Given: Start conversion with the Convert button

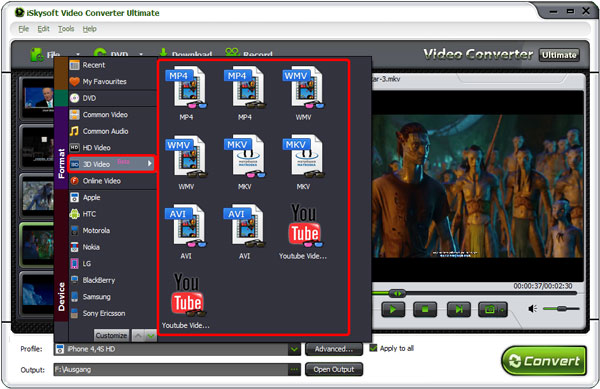Looking at the screenshot, I should [x=544, y=361].
